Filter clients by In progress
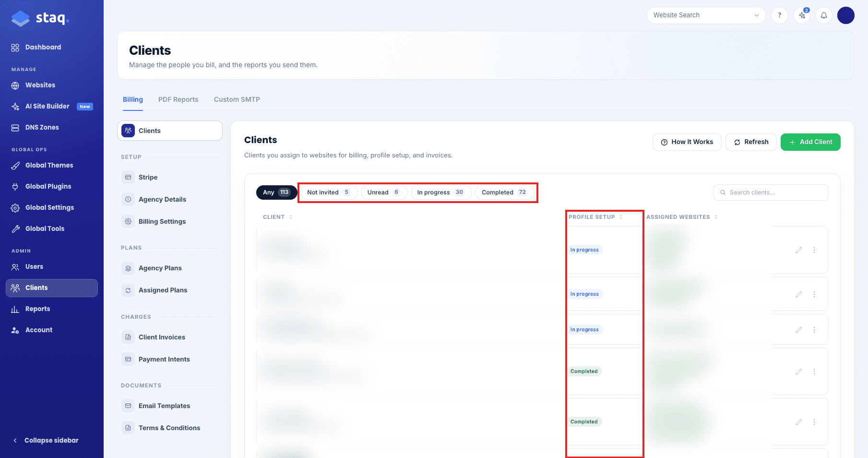868x458 pixels. pyautogui.click(x=441, y=193)
